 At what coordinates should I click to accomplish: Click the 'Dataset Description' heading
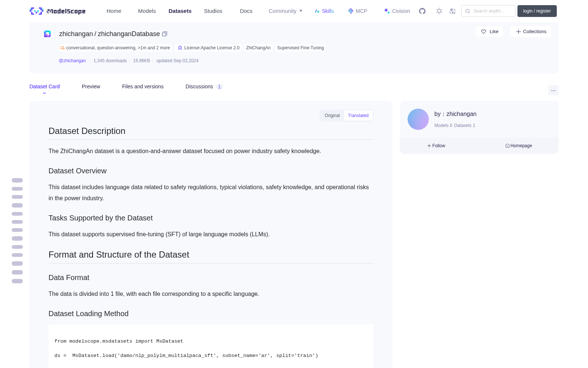point(87,131)
